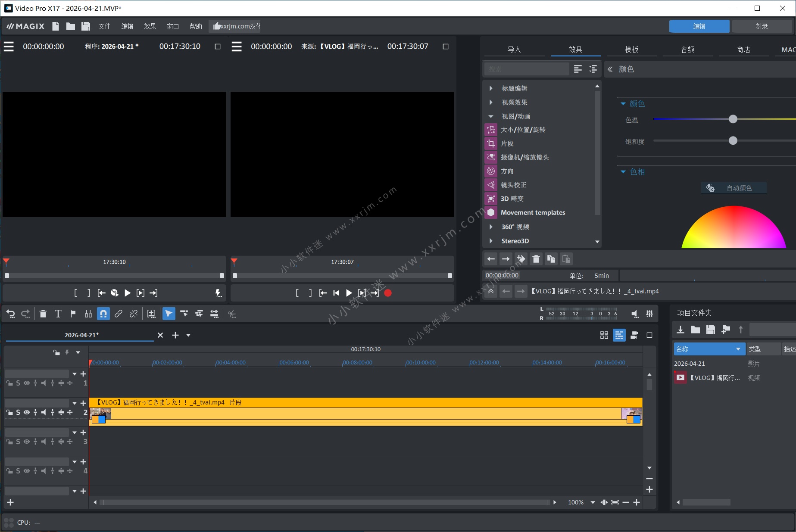Click the trash delete icon in timeline toolbar
796x532 pixels.
click(x=43, y=314)
